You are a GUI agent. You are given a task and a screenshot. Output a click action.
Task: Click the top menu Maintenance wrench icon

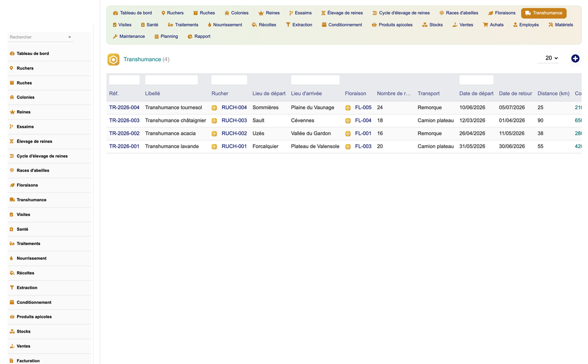click(x=115, y=36)
